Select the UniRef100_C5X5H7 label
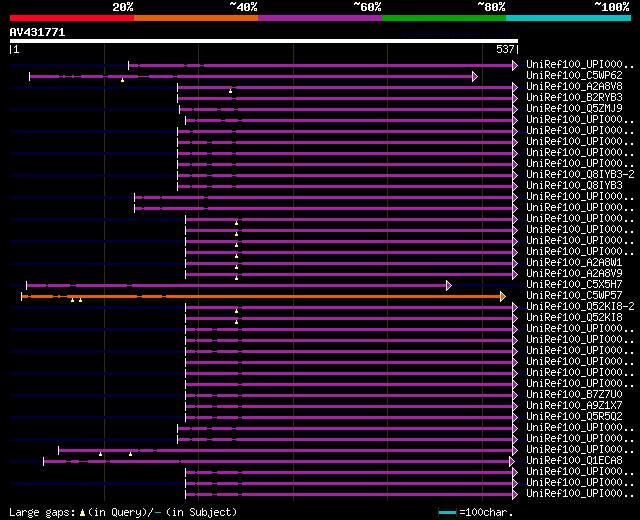The height and width of the screenshot is (520, 640). point(574,284)
